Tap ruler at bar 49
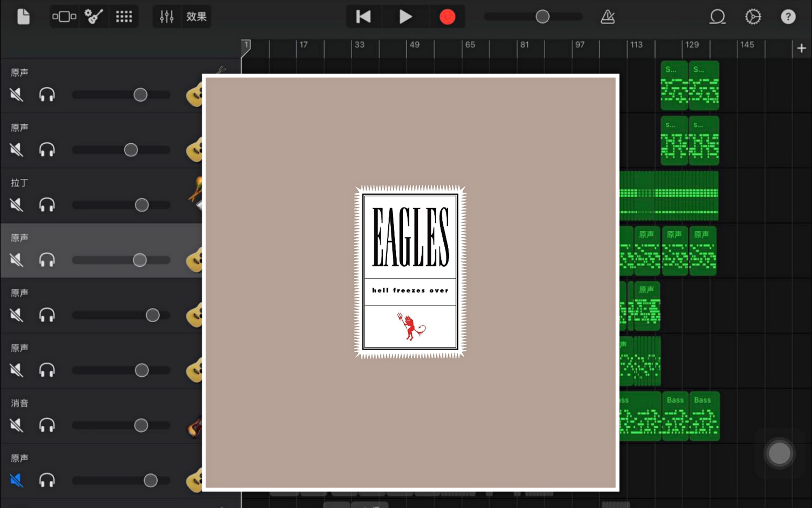 click(415, 45)
